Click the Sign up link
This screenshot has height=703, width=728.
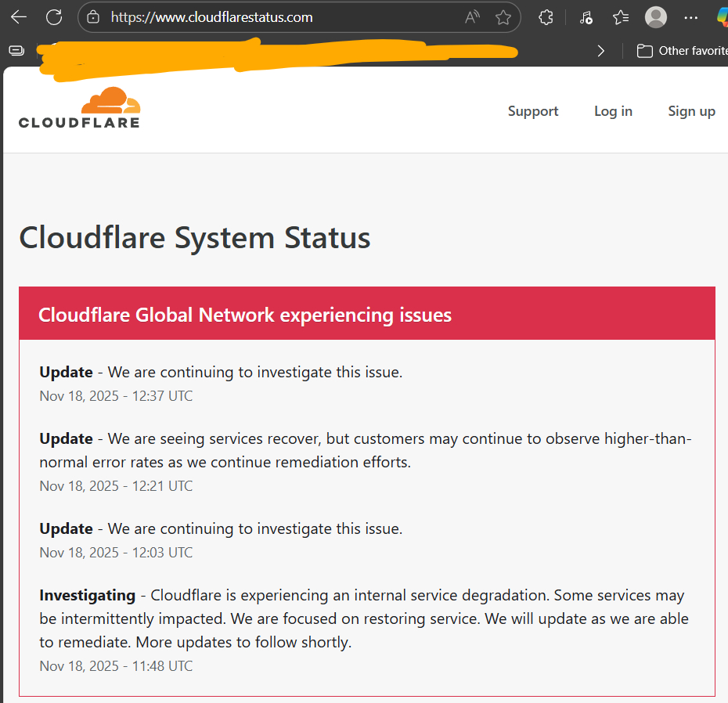click(x=691, y=111)
